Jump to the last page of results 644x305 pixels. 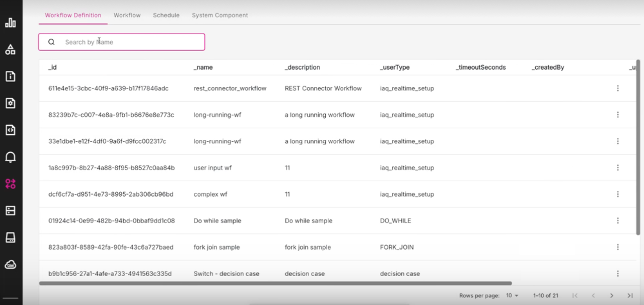click(x=630, y=295)
